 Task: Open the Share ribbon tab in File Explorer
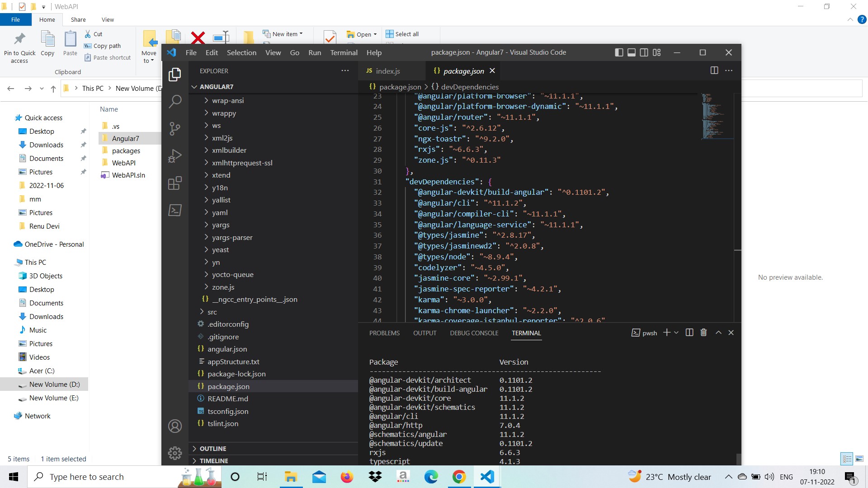(x=78, y=19)
